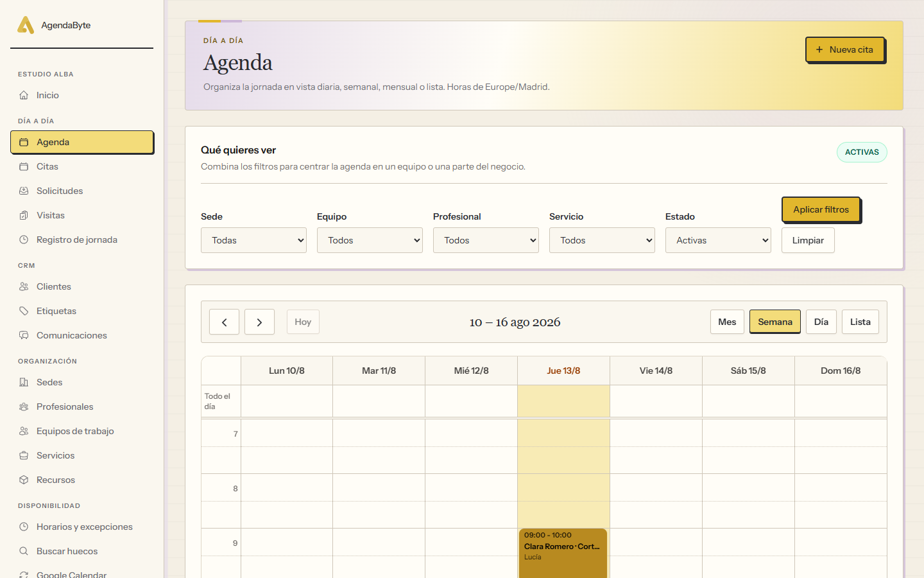The width and height of the screenshot is (924, 578).
Task: Go to previous week with left arrow
Action: click(x=224, y=322)
